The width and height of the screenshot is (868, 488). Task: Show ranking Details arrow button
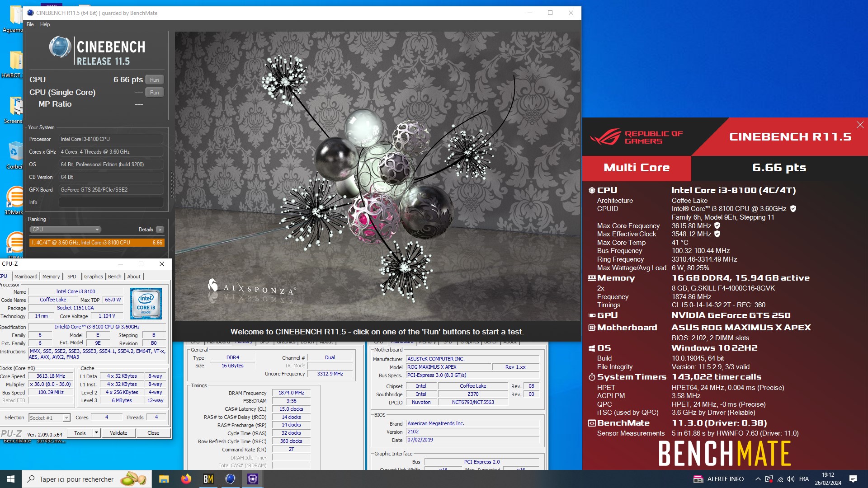coord(160,230)
